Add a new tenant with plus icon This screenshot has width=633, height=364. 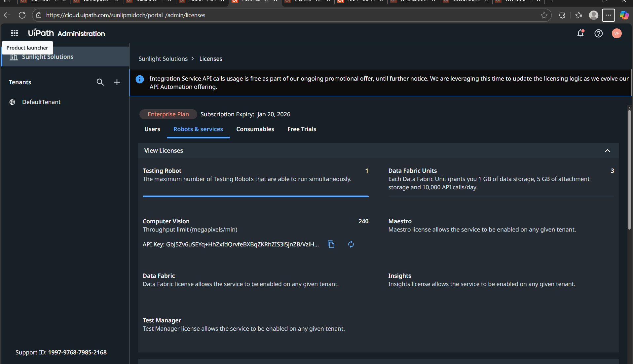coord(117,82)
